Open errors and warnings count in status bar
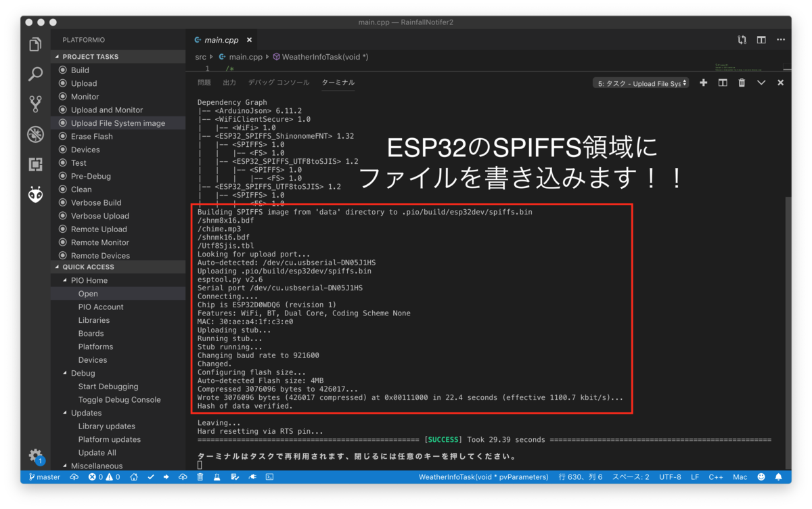The width and height of the screenshot is (812, 509). point(104,477)
